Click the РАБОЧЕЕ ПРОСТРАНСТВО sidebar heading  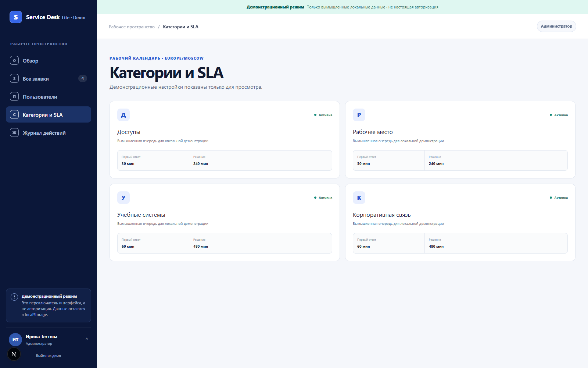pos(39,44)
